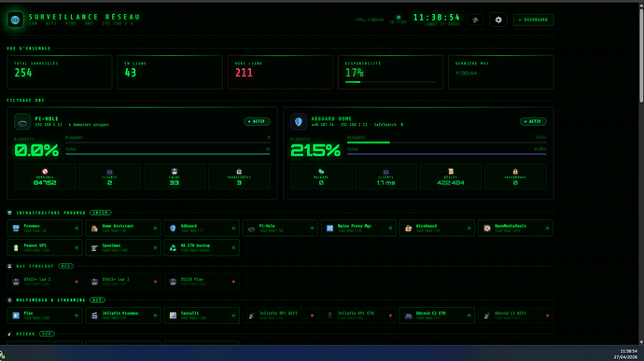This screenshot has height=361, width=644.
Task: Click the Infrastructure Proxmox count badge
Action: 100,213
